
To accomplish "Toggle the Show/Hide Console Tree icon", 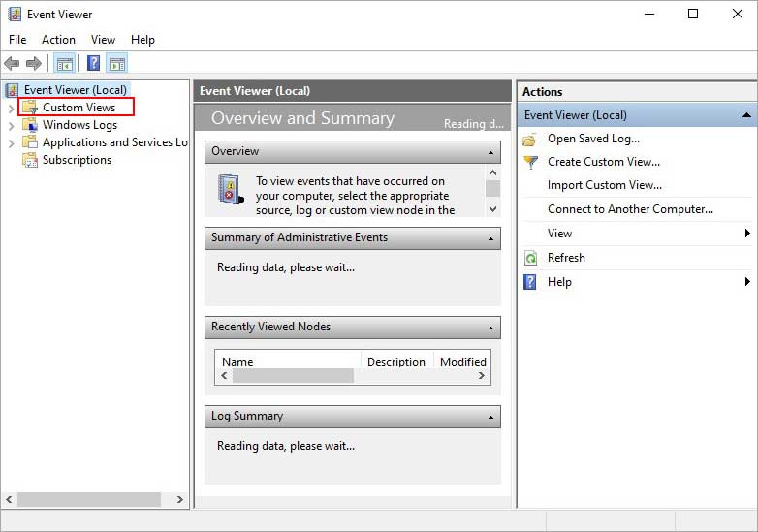I will coord(64,63).
